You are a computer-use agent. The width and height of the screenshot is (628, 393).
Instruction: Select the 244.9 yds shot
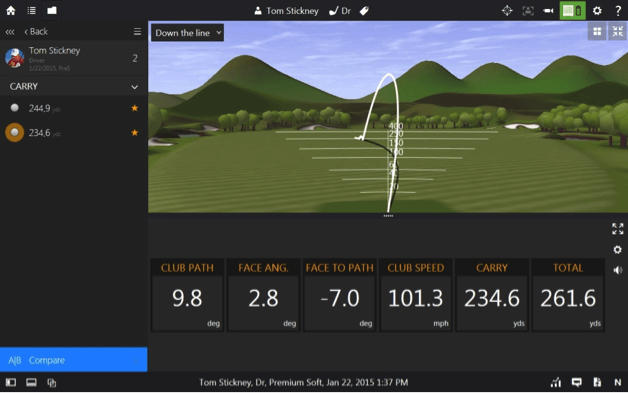point(74,108)
